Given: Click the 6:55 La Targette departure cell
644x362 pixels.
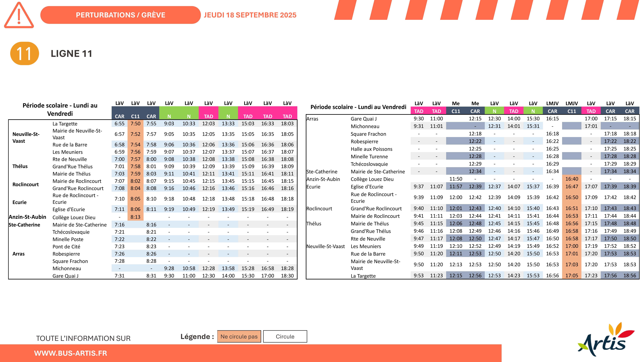Looking at the screenshot, I should [119, 124].
